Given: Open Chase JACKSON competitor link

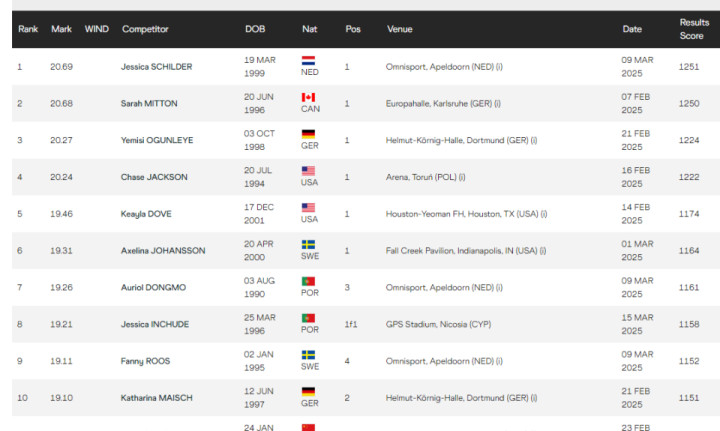Looking at the screenshot, I should point(154,177).
